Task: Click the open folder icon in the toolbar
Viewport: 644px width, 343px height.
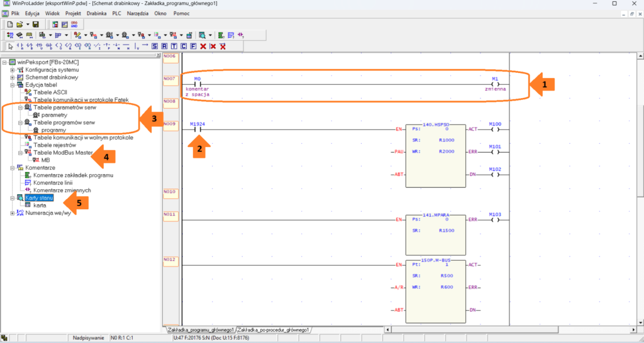Action: (x=19, y=24)
